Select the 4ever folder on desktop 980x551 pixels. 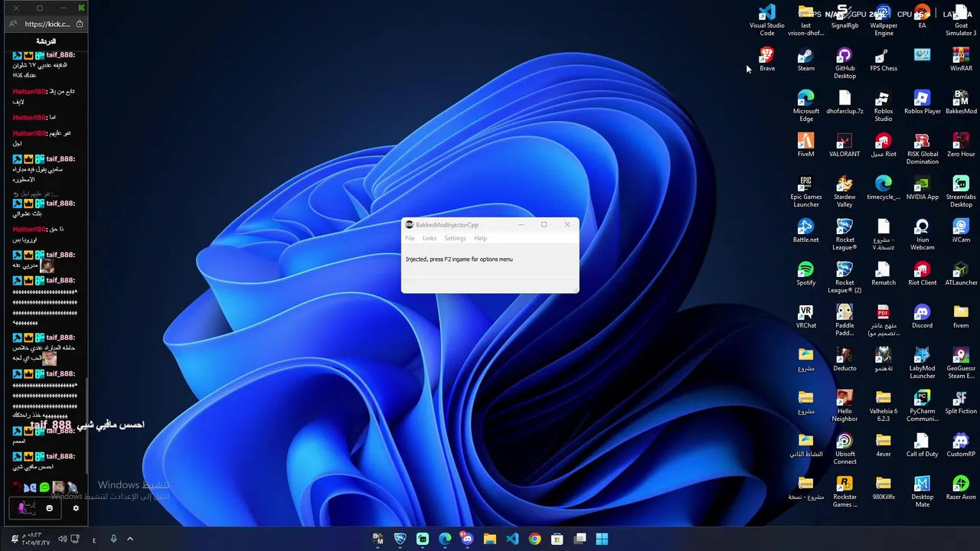pyautogui.click(x=884, y=445)
